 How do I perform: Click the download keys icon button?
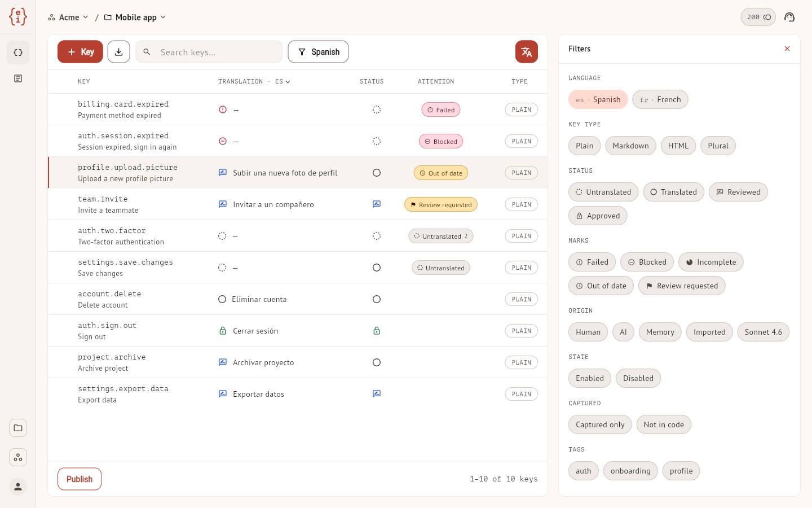[119, 52]
